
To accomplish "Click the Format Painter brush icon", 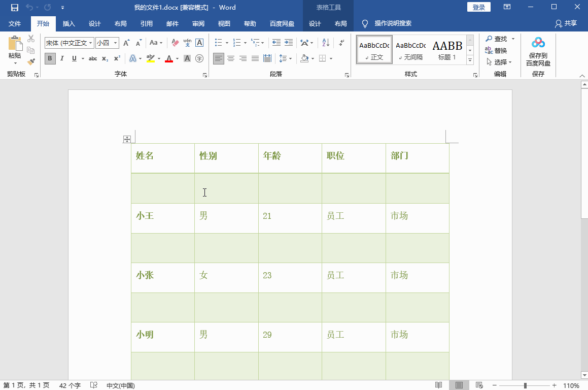I will pyautogui.click(x=31, y=61).
